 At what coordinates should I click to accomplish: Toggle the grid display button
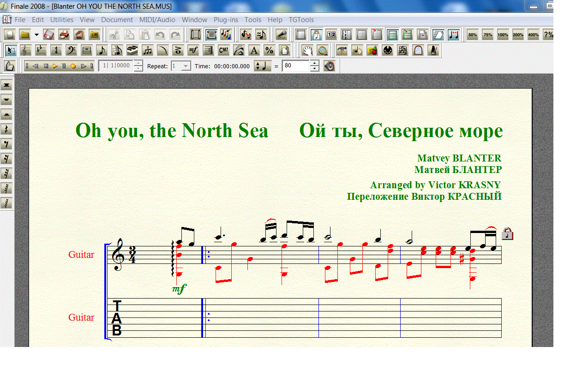click(x=362, y=35)
